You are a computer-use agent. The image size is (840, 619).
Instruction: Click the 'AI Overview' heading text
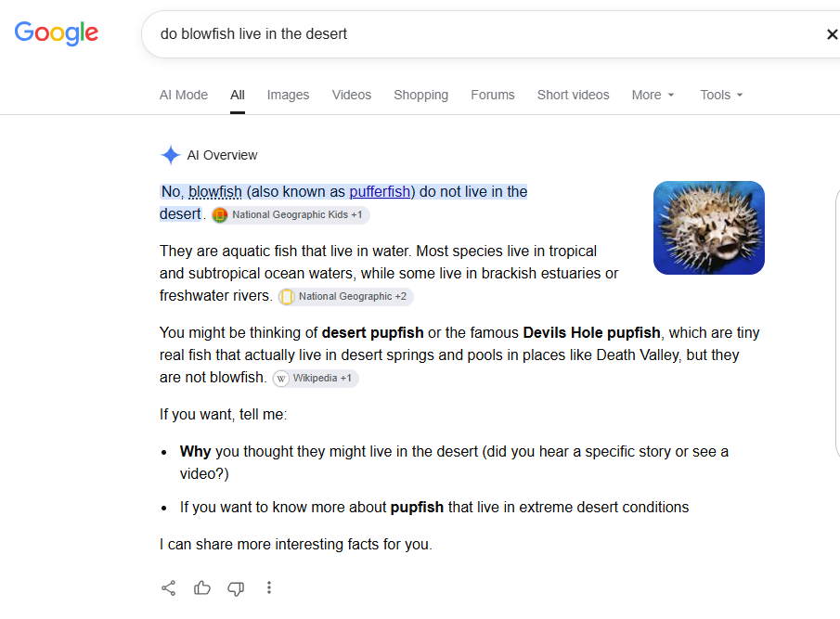pos(223,155)
